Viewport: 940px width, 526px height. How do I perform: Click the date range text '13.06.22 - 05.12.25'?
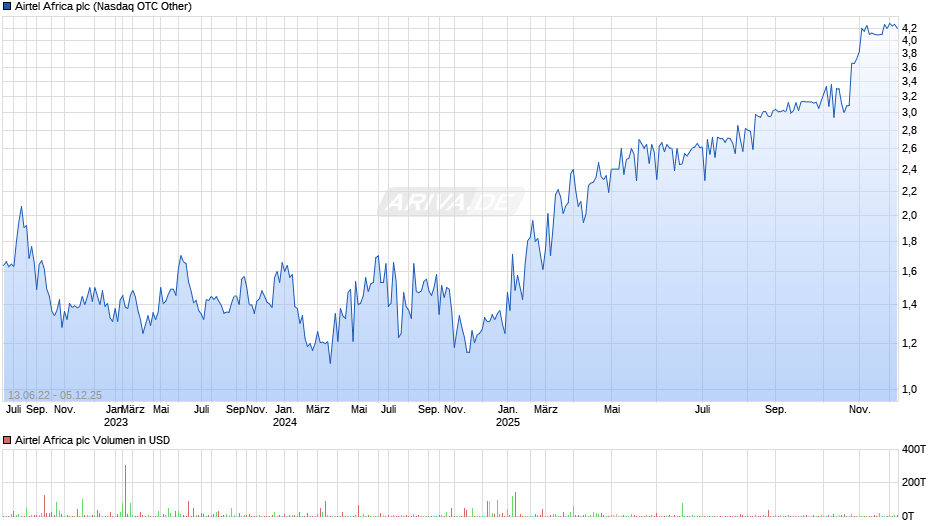[x=55, y=395]
